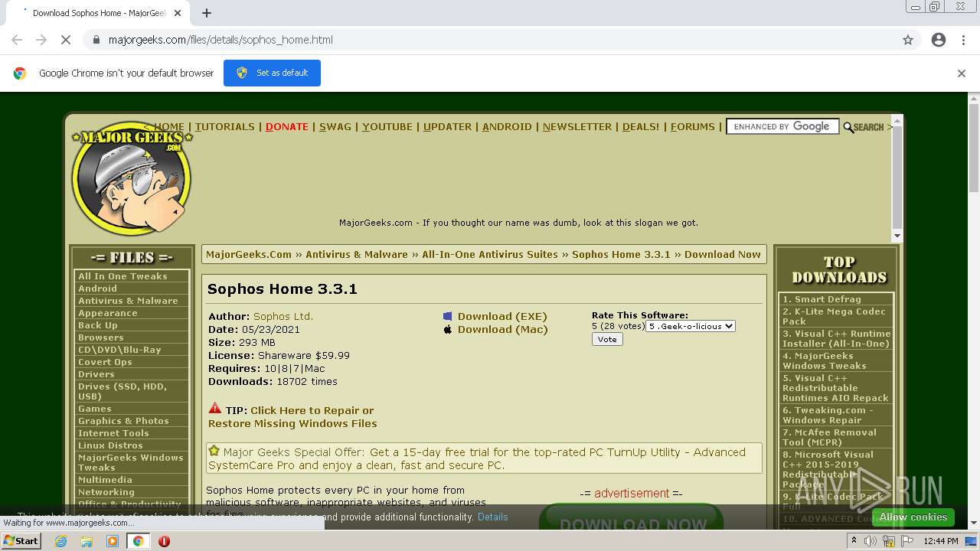
Task: Open the Chrome three-dot menu
Action: [963, 40]
